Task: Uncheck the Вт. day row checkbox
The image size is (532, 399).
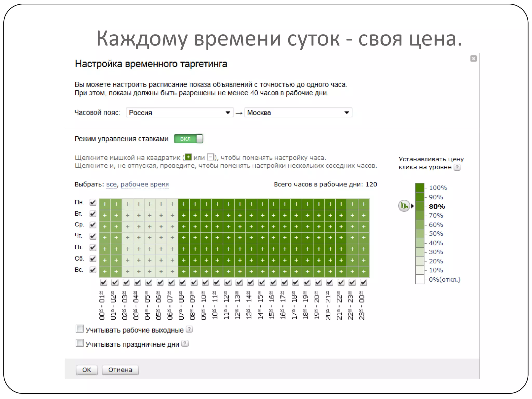Action: tap(93, 214)
